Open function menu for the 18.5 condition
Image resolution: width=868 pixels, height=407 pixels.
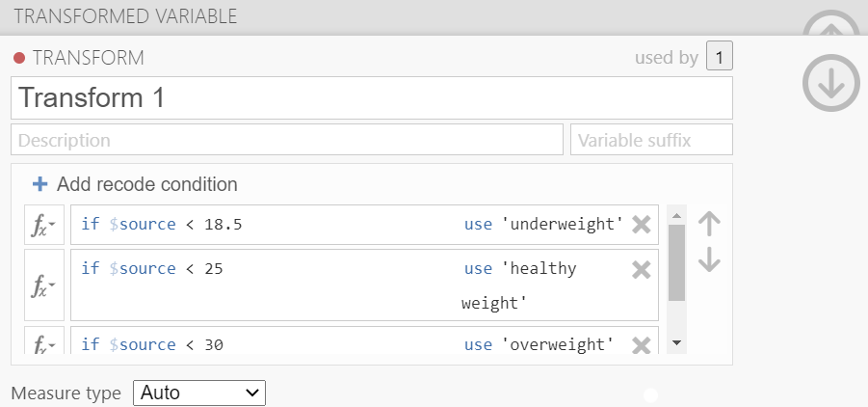(x=44, y=226)
